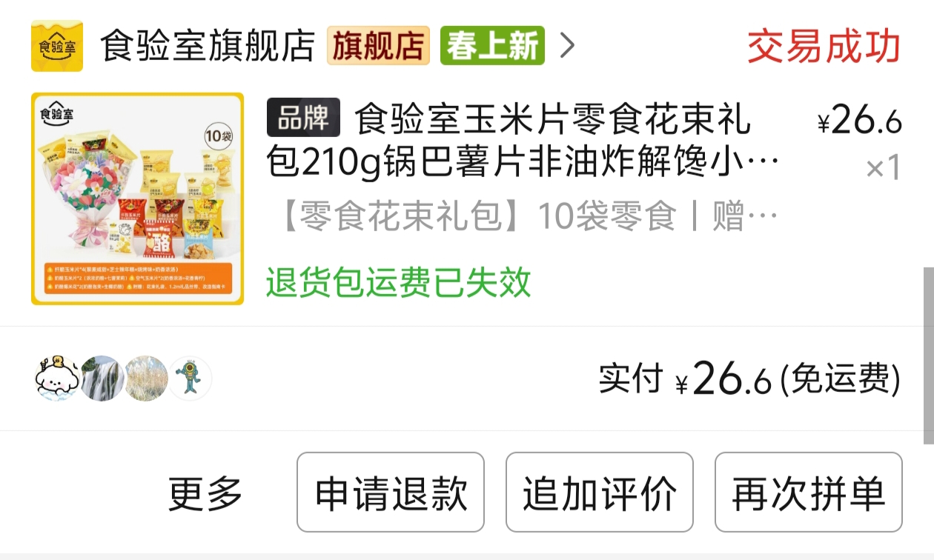The image size is (934, 560).
Task: Tap the 交易成功 order status text
Action: coord(824,47)
